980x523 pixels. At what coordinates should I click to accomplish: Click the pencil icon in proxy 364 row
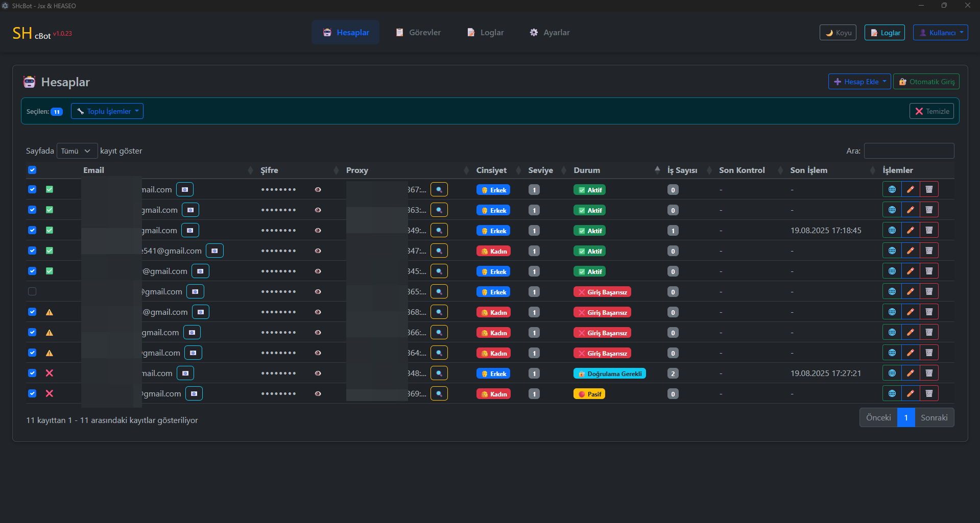[x=911, y=353]
